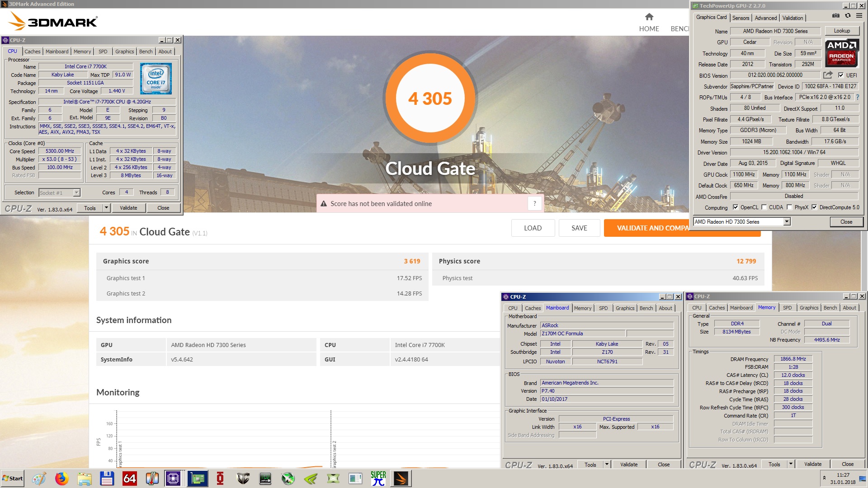Image resolution: width=868 pixels, height=488 pixels.
Task: Take a GPU-Z screenshot with the camera icon
Action: pyautogui.click(x=836, y=16)
